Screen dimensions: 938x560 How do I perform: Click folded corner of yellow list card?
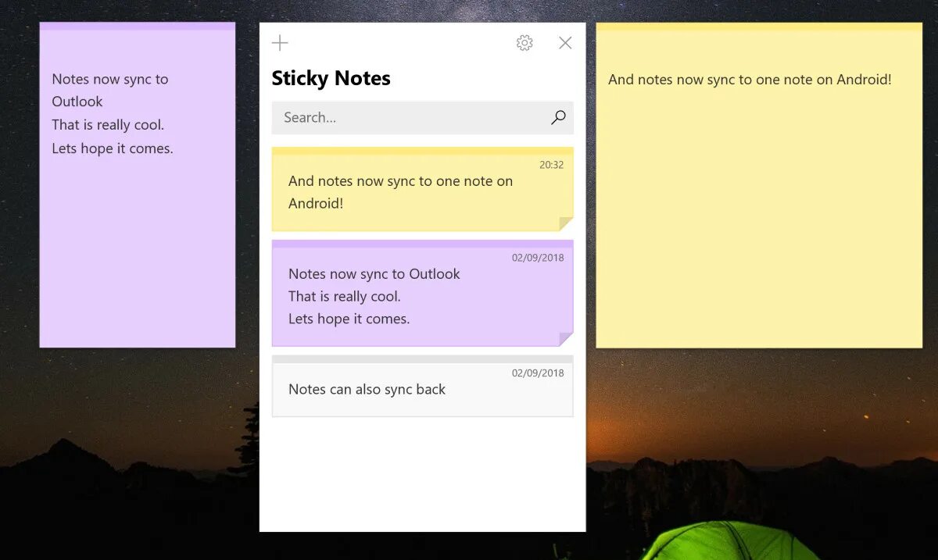pos(567,224)
